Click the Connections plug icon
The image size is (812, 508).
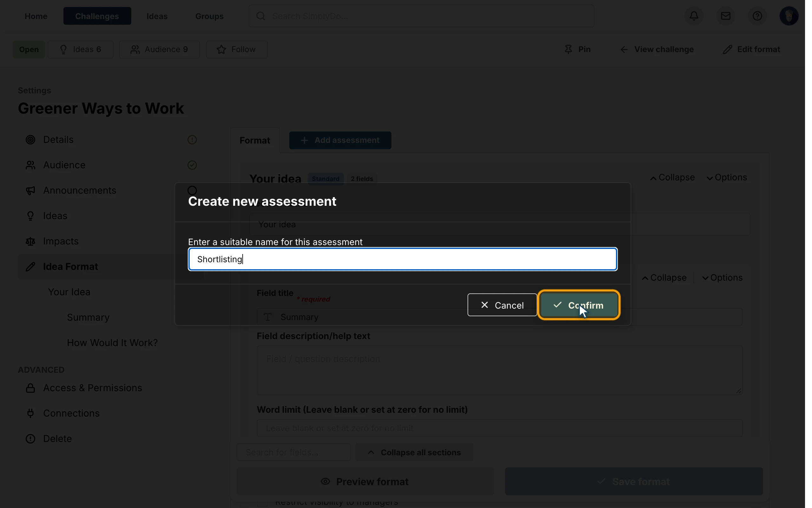tap(30, 413)
